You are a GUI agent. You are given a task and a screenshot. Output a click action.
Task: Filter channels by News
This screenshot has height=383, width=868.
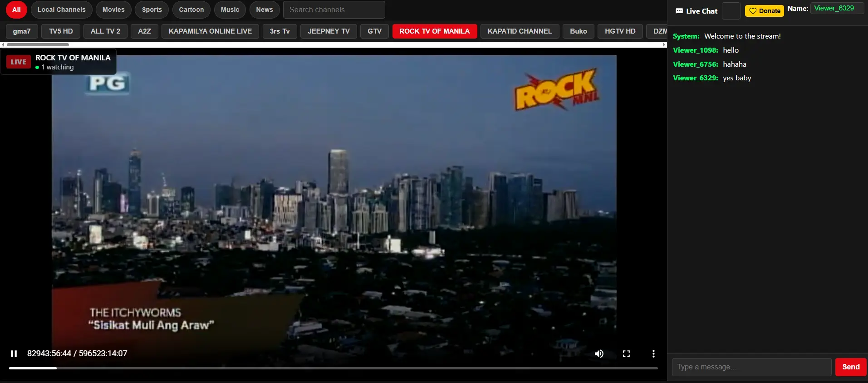point(265,10)
